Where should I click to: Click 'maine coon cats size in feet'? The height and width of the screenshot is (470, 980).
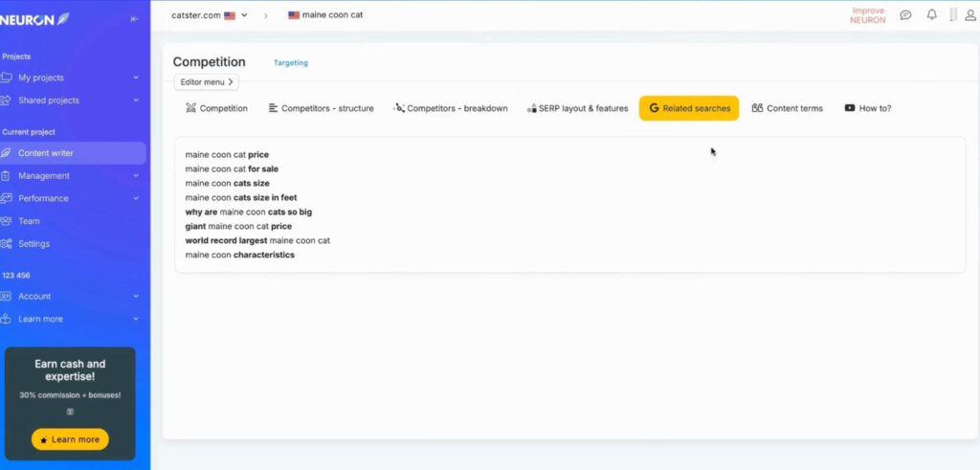(x=241, y=197)
